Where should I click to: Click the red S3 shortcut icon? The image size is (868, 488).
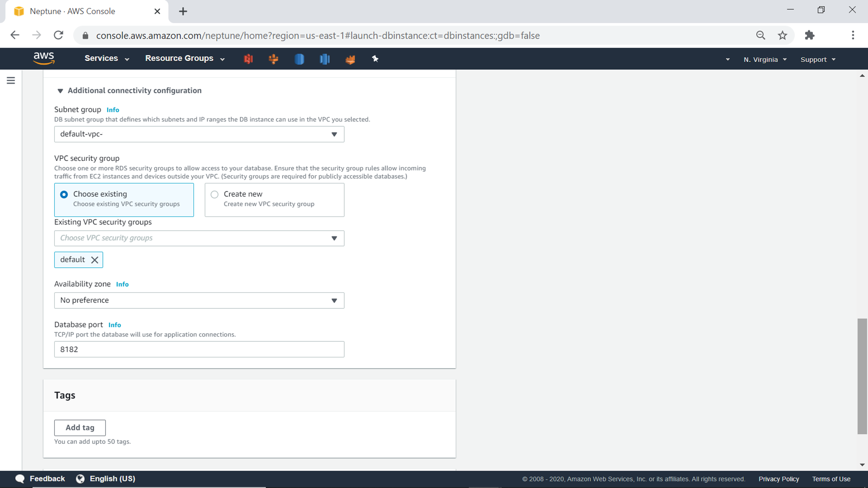tap(248, 59)
